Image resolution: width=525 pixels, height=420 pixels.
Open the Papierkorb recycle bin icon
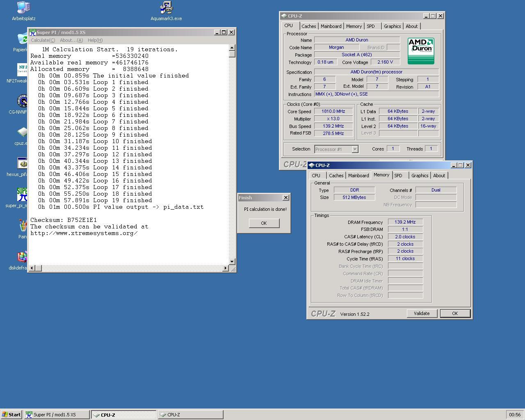pyautogui.click(x=22, y=42)
